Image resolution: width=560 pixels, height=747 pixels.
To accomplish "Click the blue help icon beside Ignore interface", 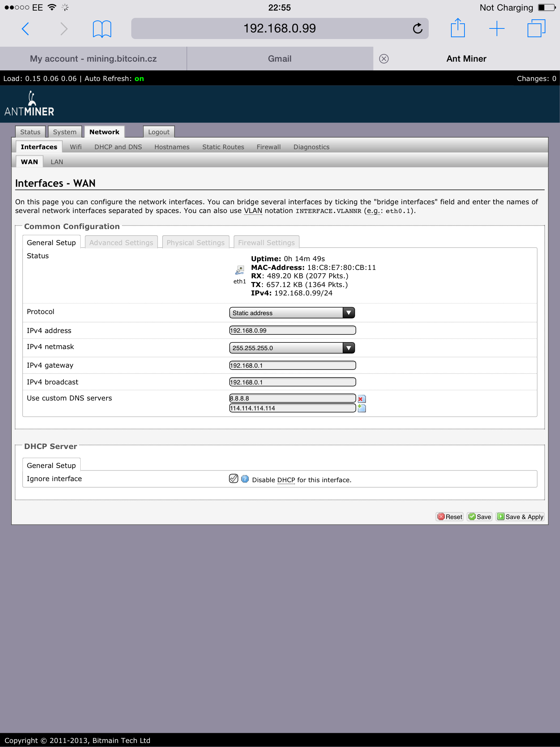I will [245, 479].
